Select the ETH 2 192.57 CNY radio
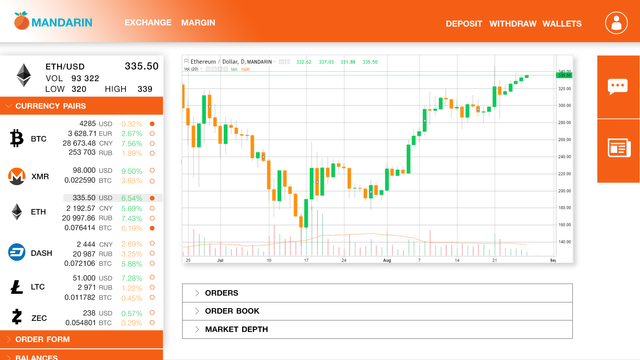 (x=152, y=208)
